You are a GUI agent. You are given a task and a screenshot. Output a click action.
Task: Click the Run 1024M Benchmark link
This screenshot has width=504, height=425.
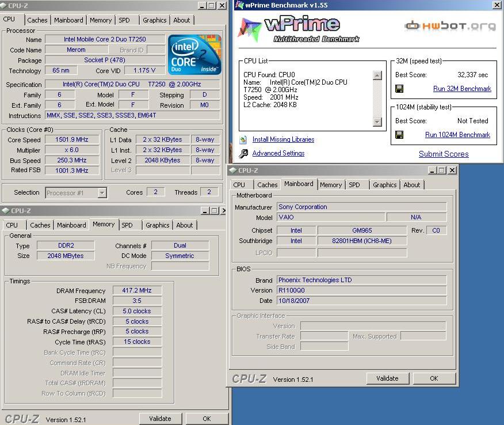click(x=458, y=135)
